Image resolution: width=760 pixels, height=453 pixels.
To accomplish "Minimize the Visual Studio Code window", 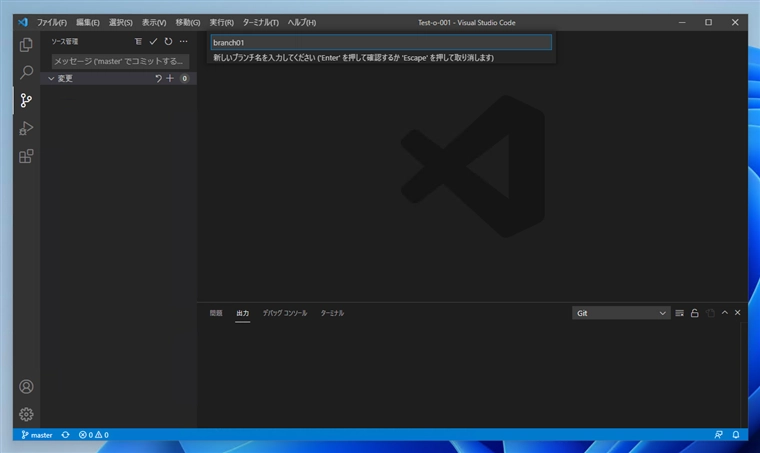I will pos(682,22).
